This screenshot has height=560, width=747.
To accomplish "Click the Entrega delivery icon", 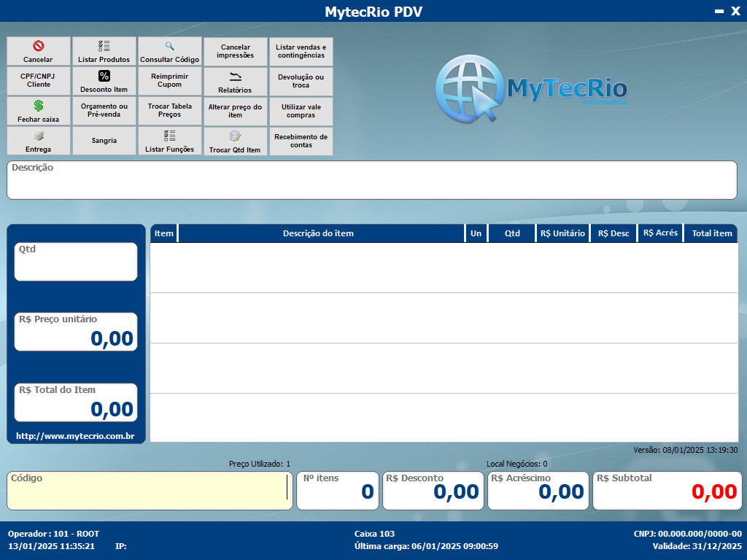I will click(x=38, y=135).
